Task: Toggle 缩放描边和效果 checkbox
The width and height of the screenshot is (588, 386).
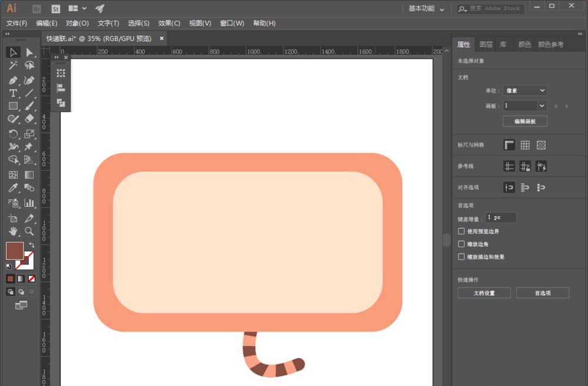Action: click(x=461, y=257)
